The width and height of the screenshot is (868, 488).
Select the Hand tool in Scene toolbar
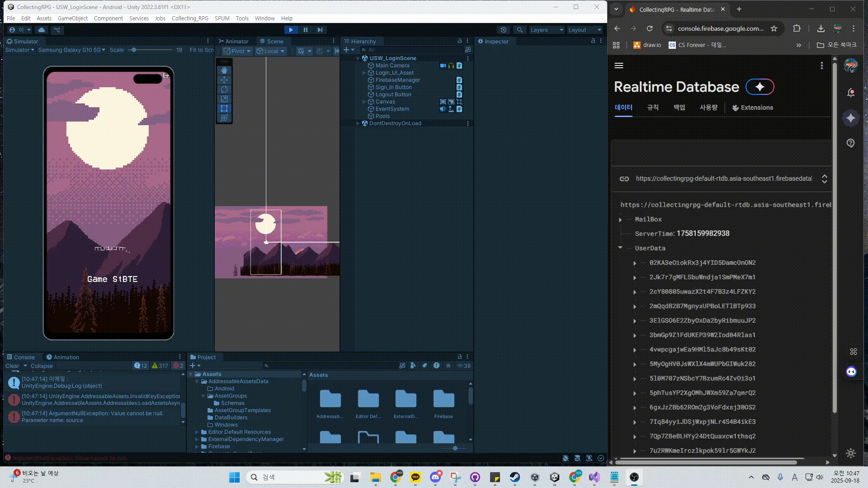[x=224, y=70]
